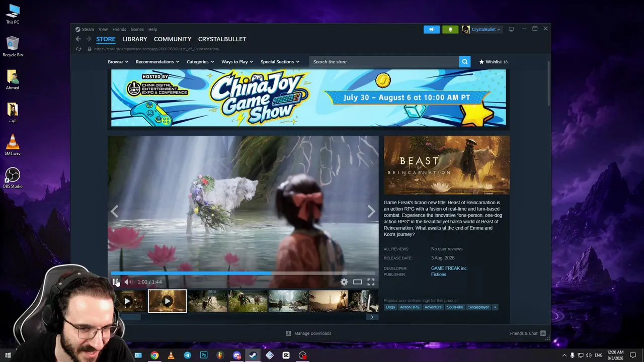Image resolution: width=644 pixels, height=362 pixels.
Task: Open the Ways to Play dropdown
Action: pyautogui.click(x=237, y=62)
